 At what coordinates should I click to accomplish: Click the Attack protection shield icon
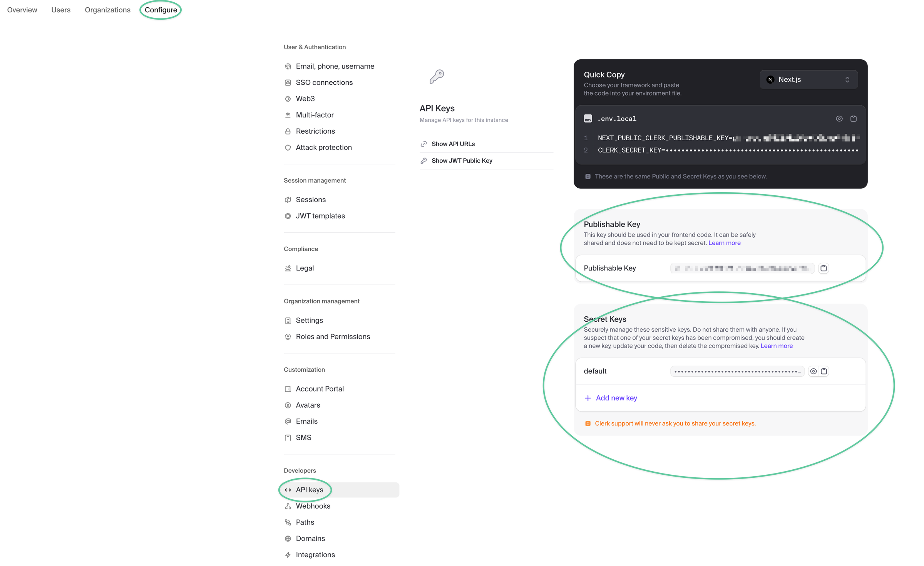click(x=288, y=147)
